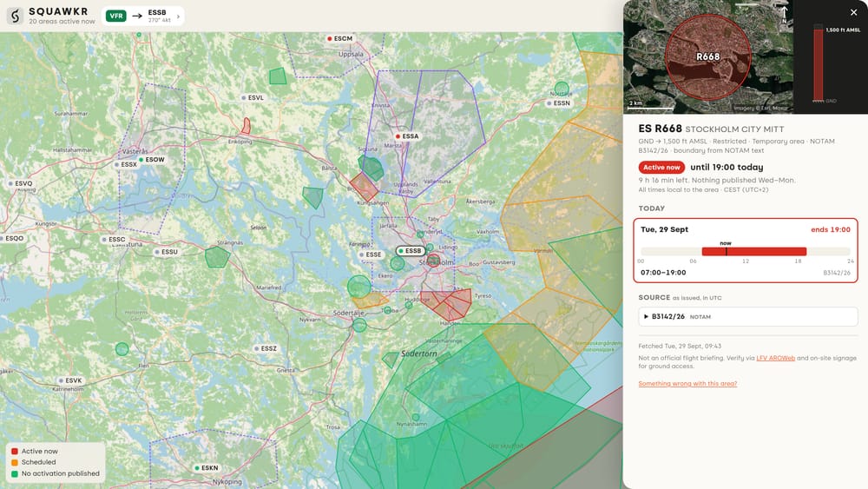
Task: Select the small red area near Enköping
Action: coord(246,126)
